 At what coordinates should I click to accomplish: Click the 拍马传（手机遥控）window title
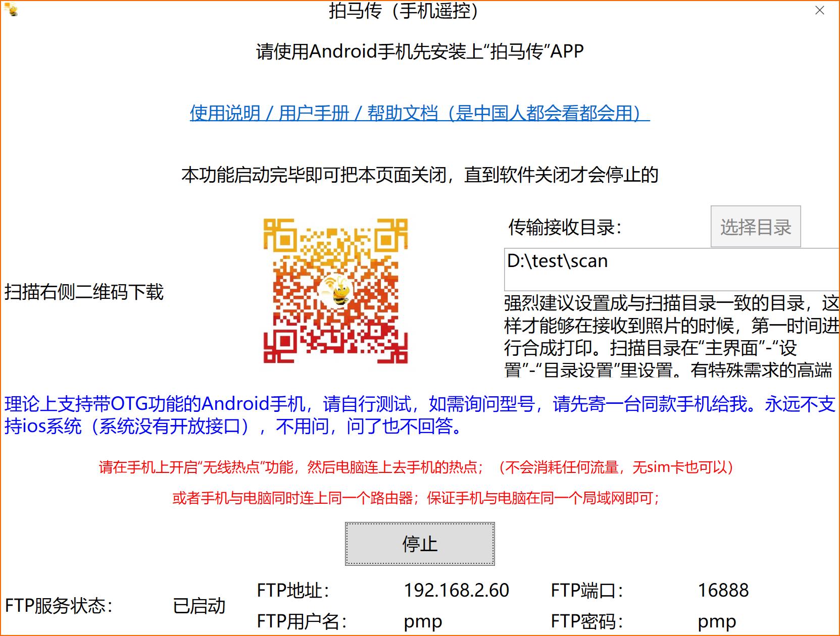pyautogui.click(x=404, y=11)
